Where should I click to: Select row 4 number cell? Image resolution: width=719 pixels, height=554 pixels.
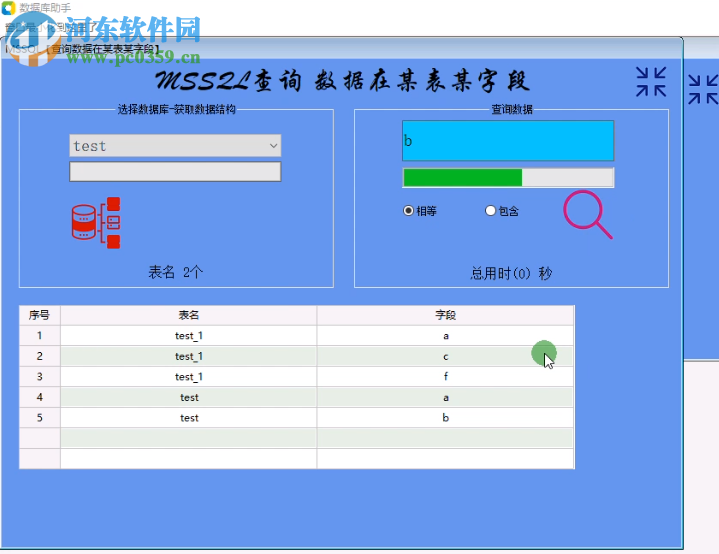[x=39, y=397]
